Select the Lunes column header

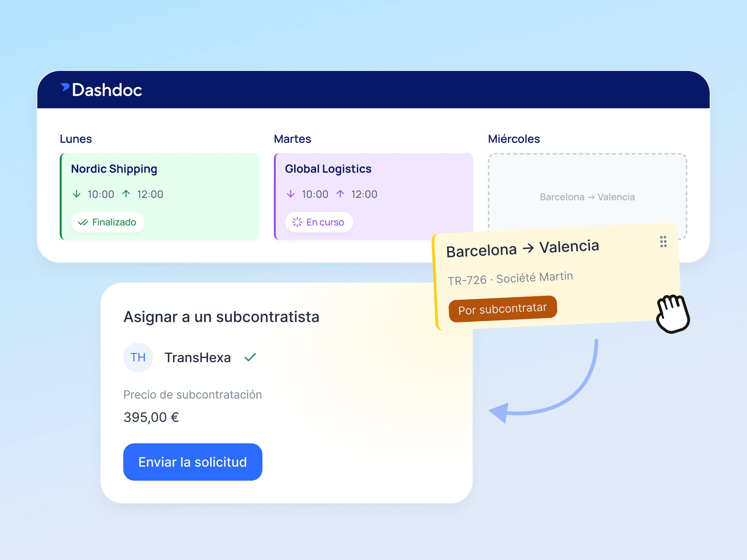point(76,139)
